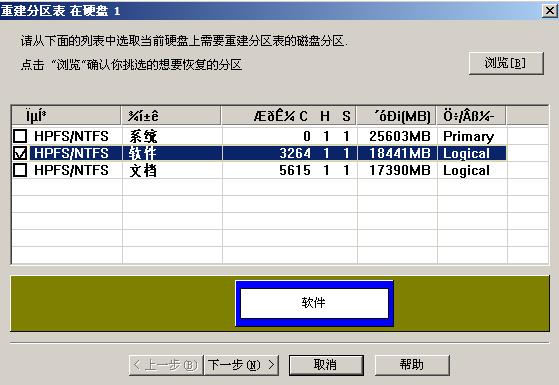This screenshot has width=559, height=385.
Task: Click the 25603MB size cell
Action: click(400, 136)
